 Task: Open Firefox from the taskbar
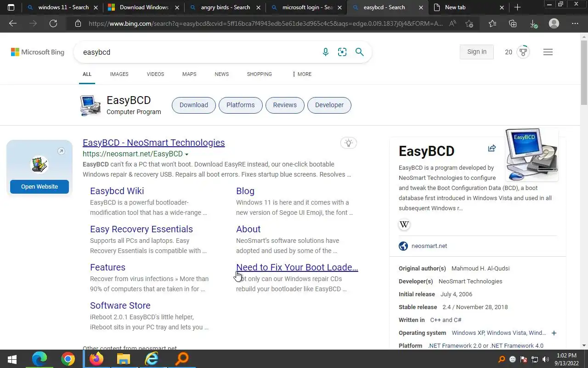point(96,359)
